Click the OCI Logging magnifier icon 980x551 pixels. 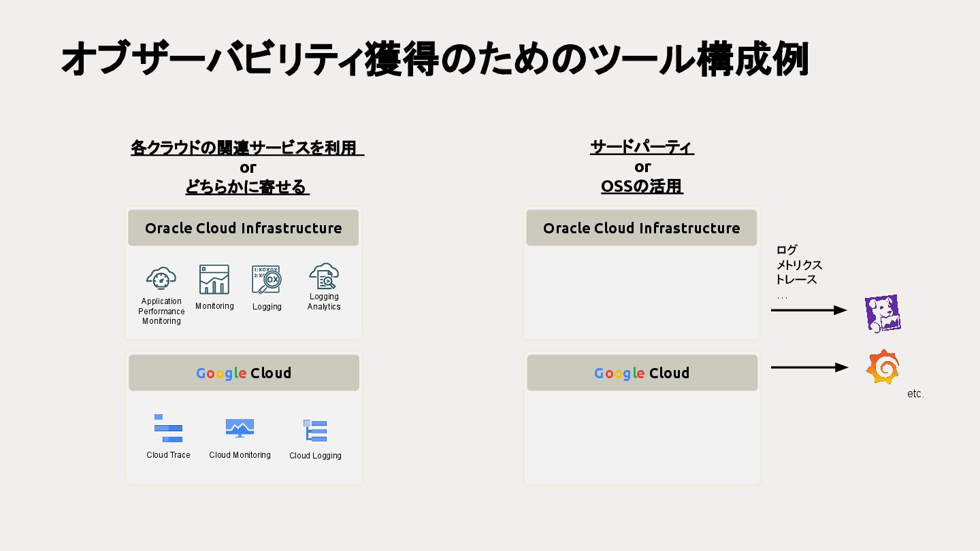click(x=267, y=280)
